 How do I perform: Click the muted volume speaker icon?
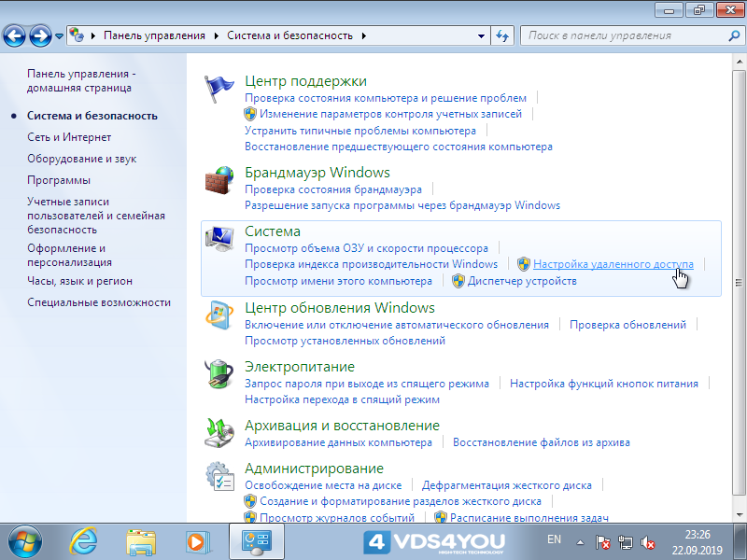pyautogui.click(x=647, y=542)
